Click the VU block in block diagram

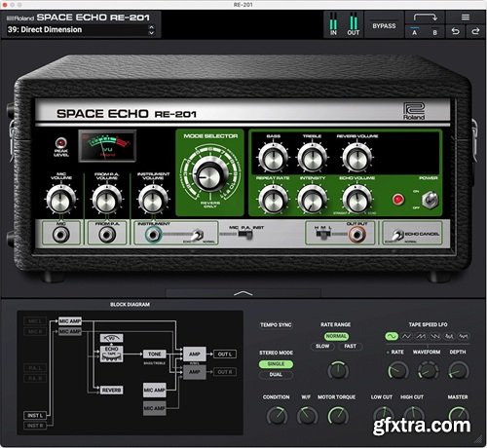pyautogui.click(x=111, y=338)
